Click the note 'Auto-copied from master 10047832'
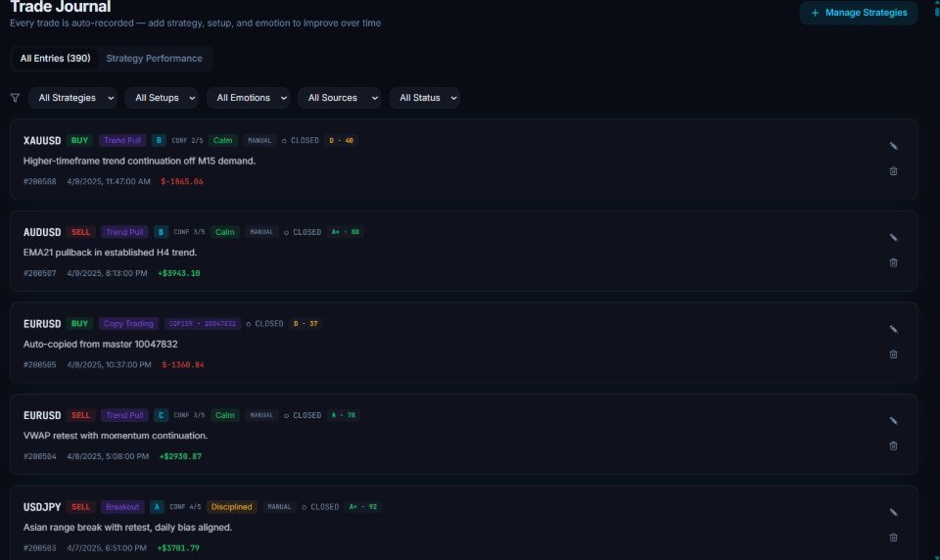This screenshot has width=940, height=560. 100,345
